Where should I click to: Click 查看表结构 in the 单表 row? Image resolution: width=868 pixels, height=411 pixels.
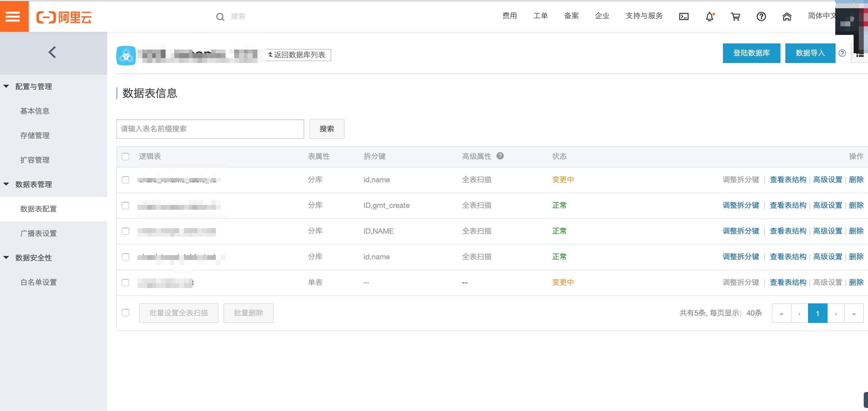tap(788, 282)
